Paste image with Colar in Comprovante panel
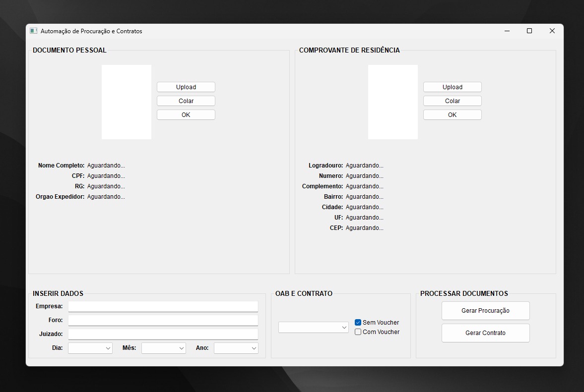The width and height of the screenshot is (584, 392). (452, 101)
